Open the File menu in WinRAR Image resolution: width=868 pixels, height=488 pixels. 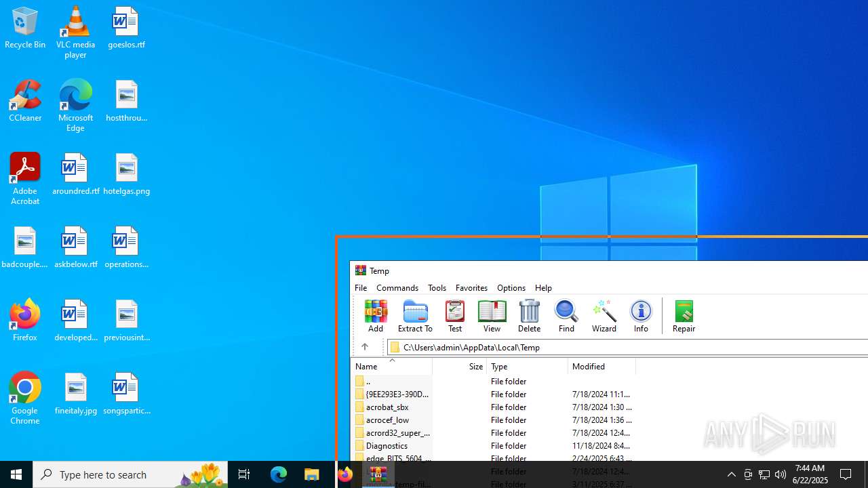click(361, 287)
